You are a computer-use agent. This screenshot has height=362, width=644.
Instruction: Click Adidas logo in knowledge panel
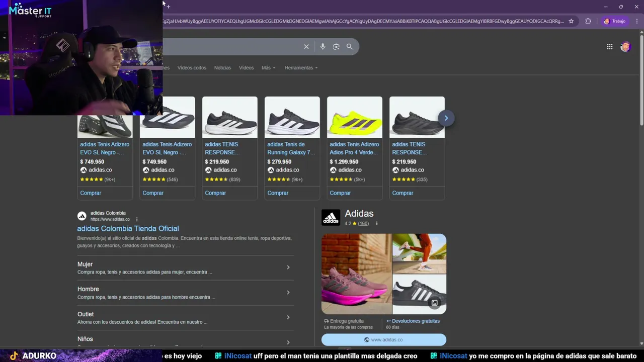click(x=331, y=218)
